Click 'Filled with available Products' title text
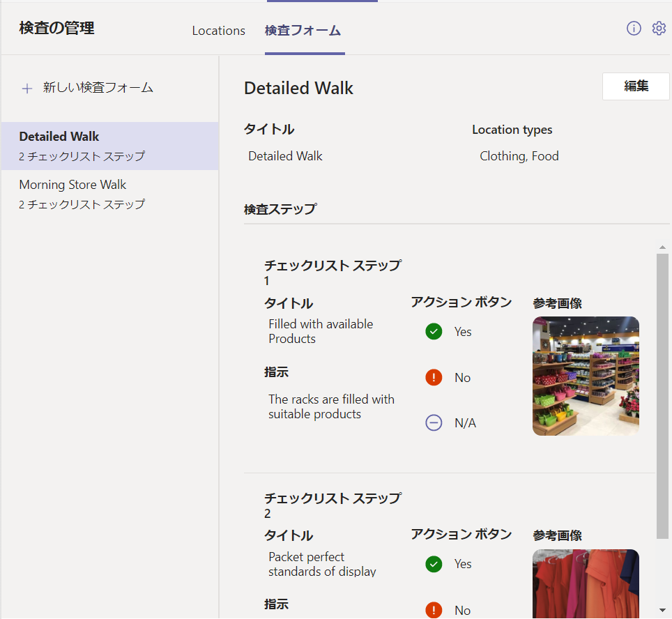This screenshot has height=619, width=672. [321, 331]
